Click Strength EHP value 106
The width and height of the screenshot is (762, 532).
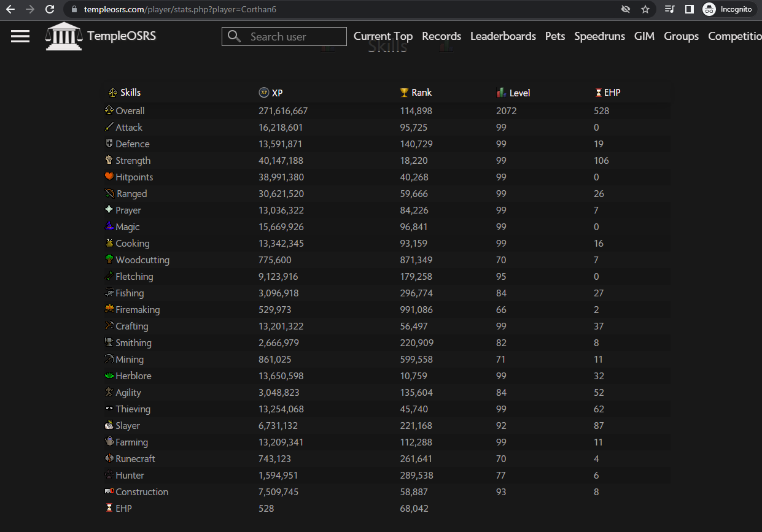[x=602, y=160]
